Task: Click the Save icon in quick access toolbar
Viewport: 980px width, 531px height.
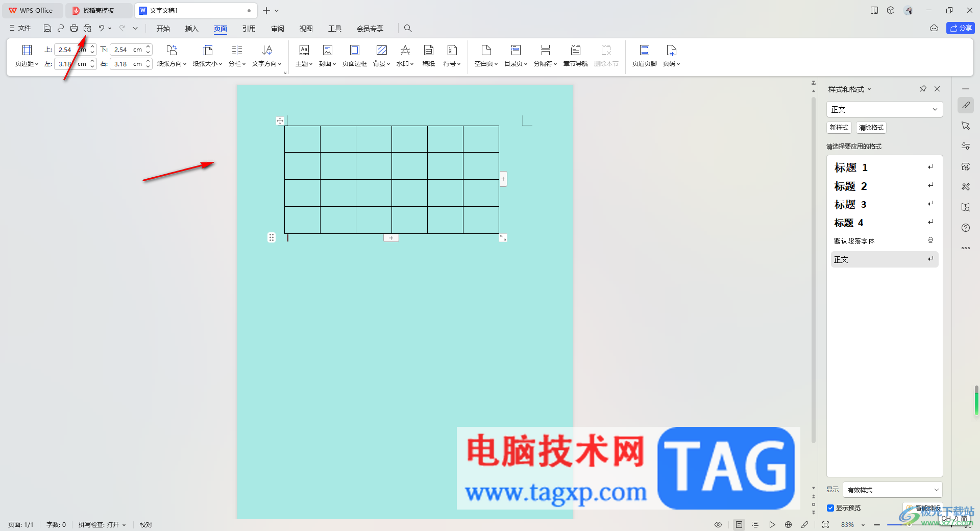Action: 47,28
